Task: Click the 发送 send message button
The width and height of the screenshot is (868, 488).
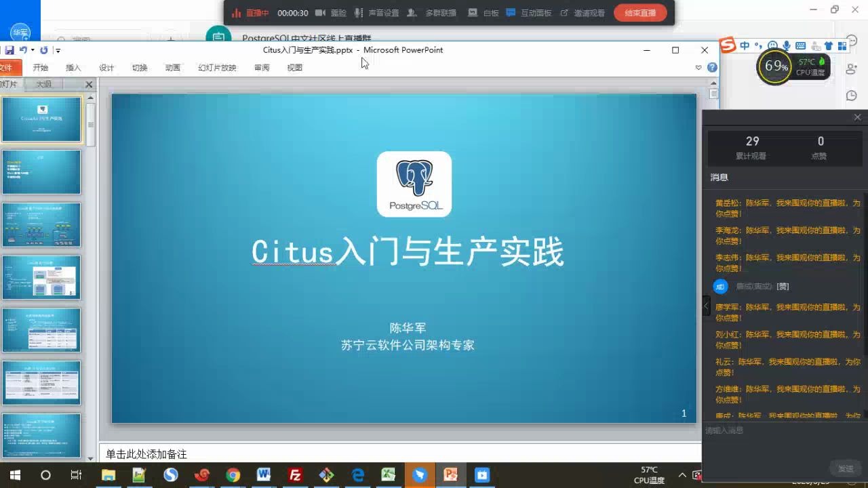Action: click(x=845, y=468)
